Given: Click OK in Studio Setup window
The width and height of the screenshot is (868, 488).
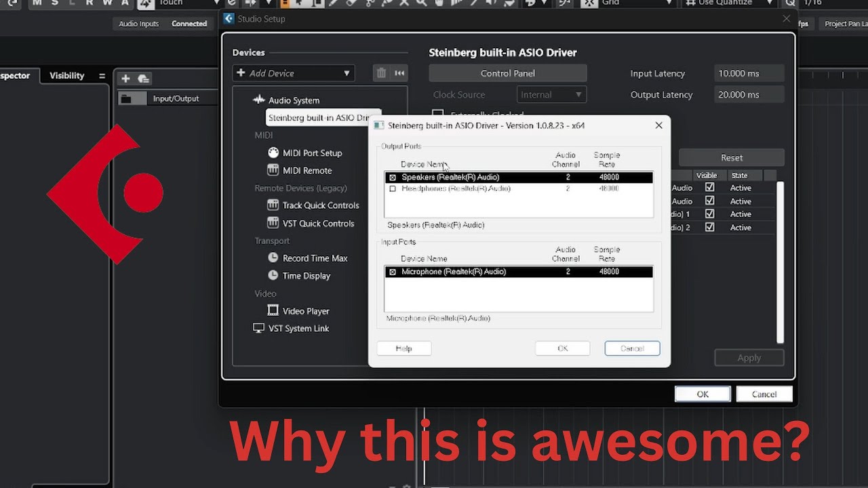Looking at the screenshot, I should coord(703,394).
